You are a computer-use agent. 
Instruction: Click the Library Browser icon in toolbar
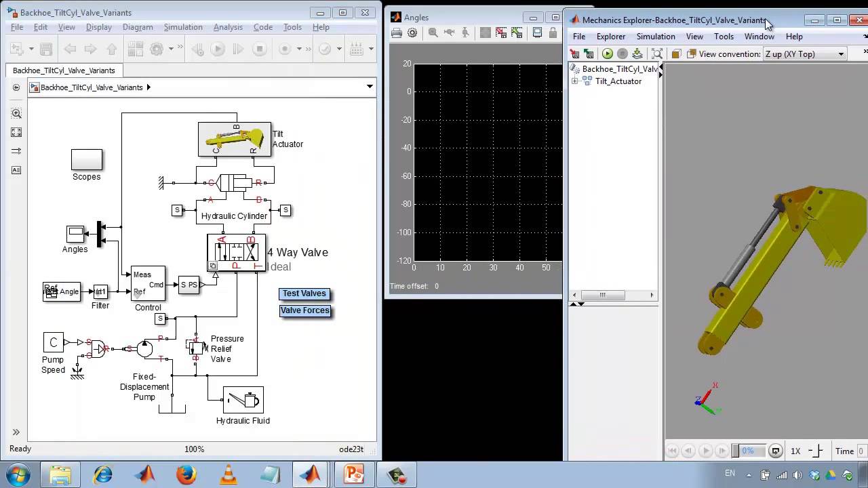[135, 49]
